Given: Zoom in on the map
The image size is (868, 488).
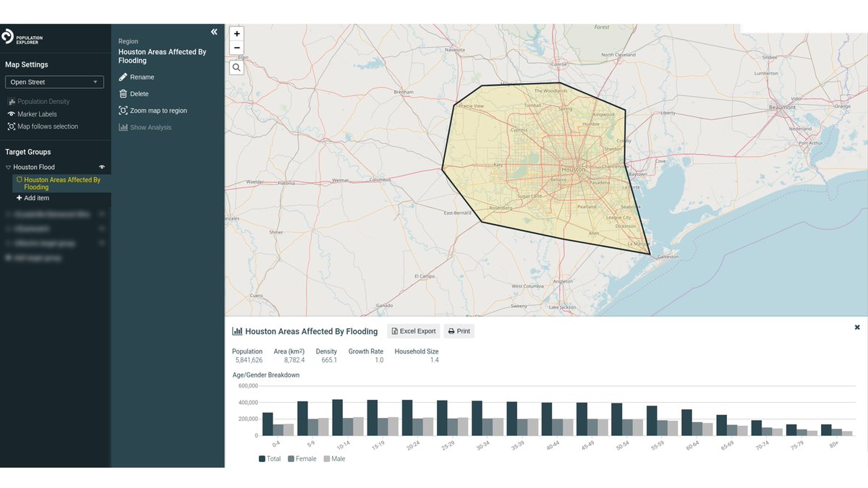Looking at the screenshot, I should 237,34.
